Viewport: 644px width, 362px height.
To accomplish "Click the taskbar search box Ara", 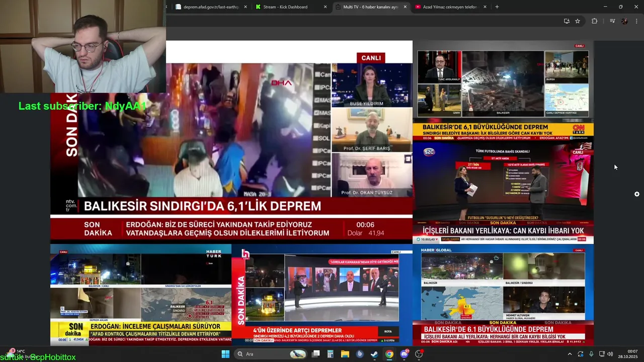I will coord(271,354).
